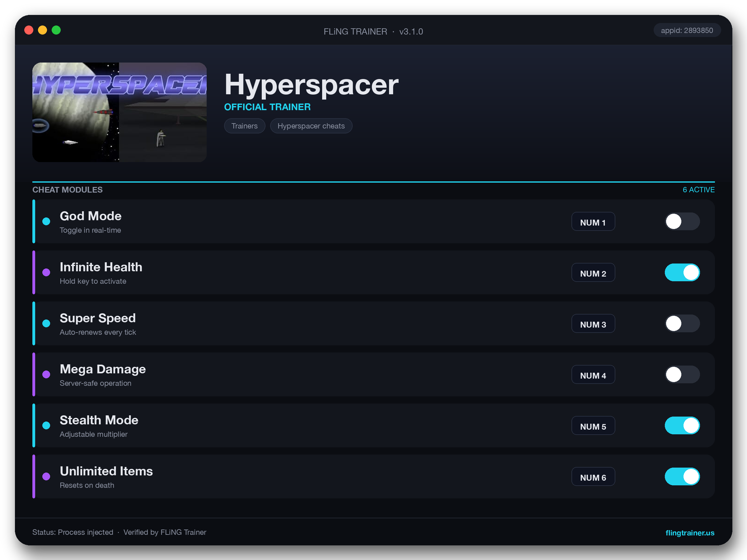The height and width of the screenshot is (560, 747).
Task: Enable the Super Speed toggle
Action: (x=682, y=323)
